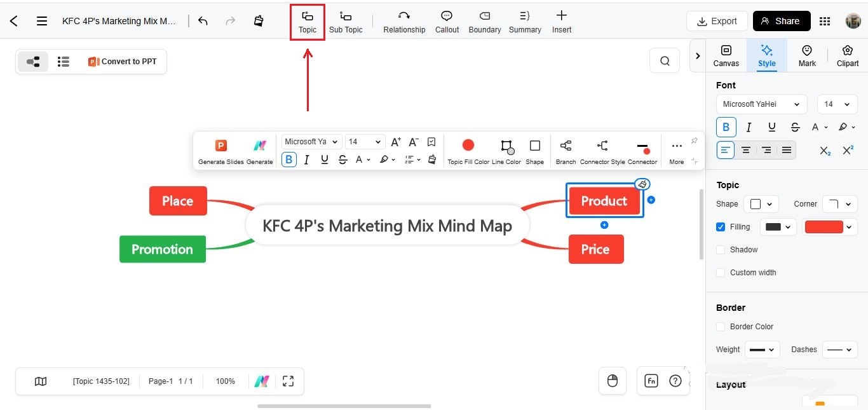Open the canvas search button
This screenshot has height=410, width=868.
[665, 61]
